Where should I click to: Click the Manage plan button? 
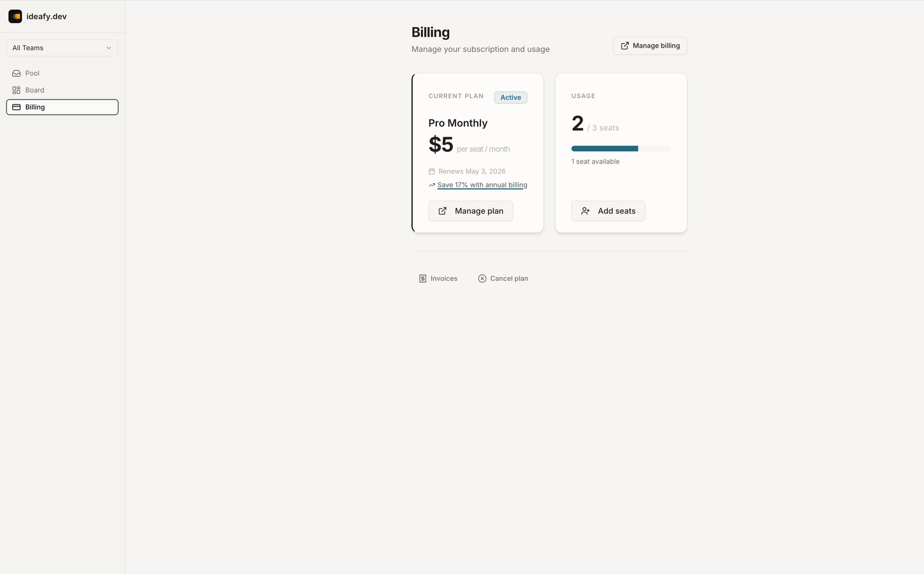(x=470, y=211)
